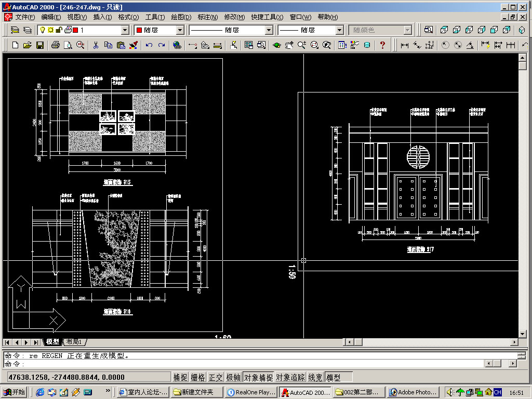Click the red layer color square in layer list

[x=75, y=30]
